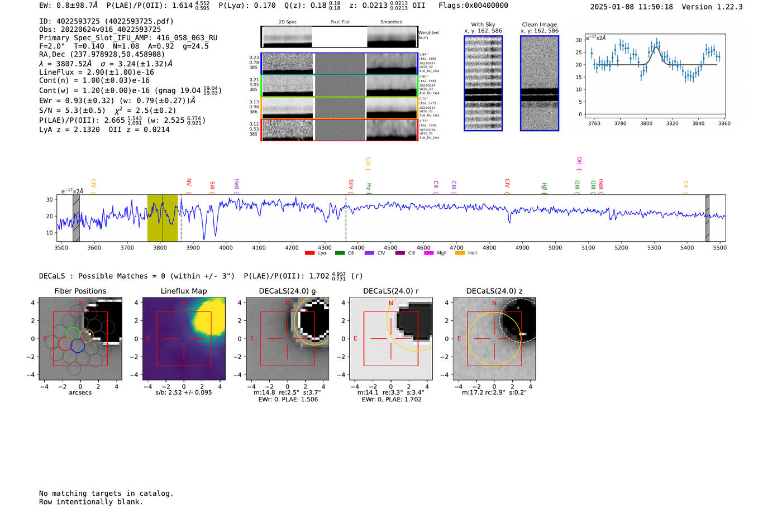Click the 2D Spec column header
This screenshot has height=532, width=782.
pyautogui.click(x=288, y=22)
